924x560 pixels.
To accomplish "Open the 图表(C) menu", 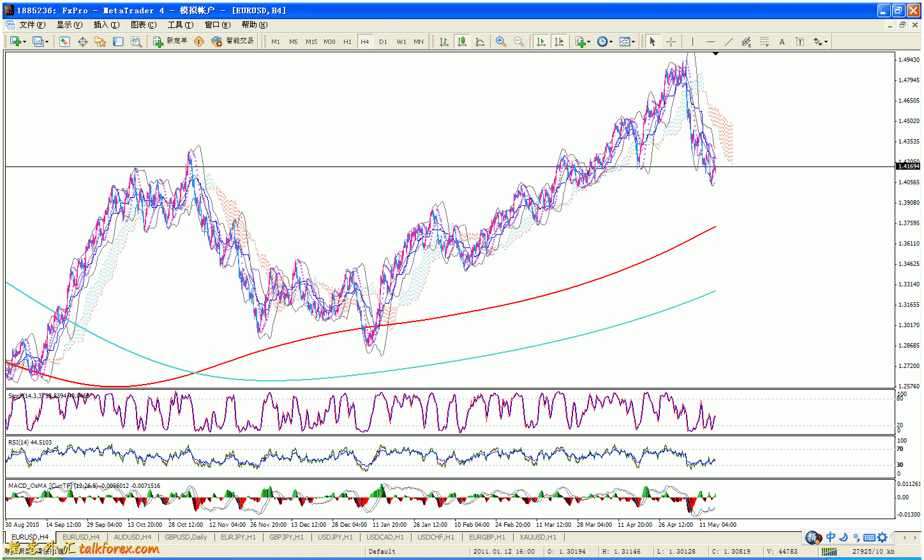I will (143, 25).
